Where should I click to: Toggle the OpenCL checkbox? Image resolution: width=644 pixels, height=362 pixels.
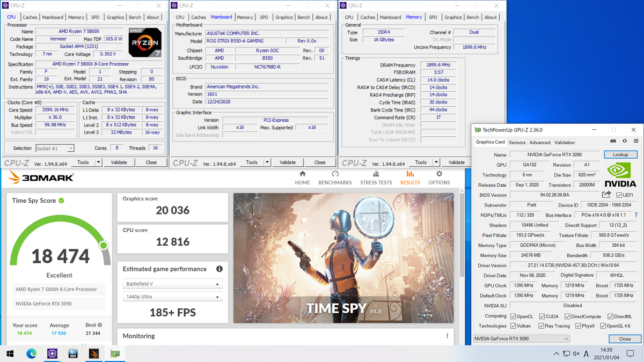tap(514, 316)
